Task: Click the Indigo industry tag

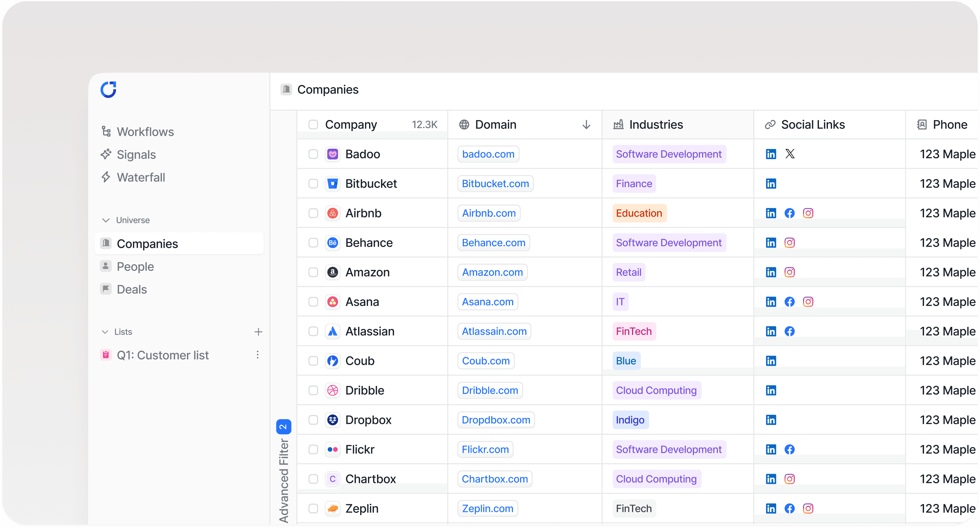Action: (x=631, y=420)
